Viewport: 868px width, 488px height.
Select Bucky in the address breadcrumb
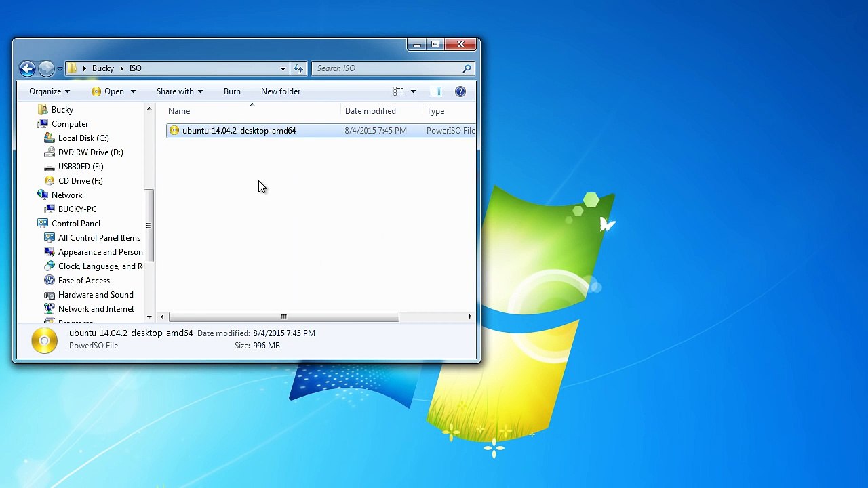click(x=103, y=68)
